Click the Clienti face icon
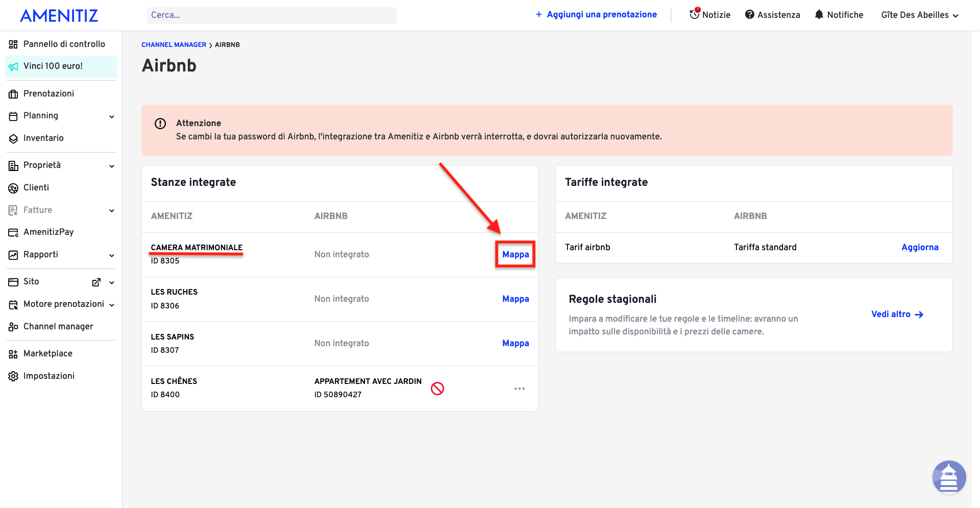Screen dimensions: 980x508 click(13, 188)
